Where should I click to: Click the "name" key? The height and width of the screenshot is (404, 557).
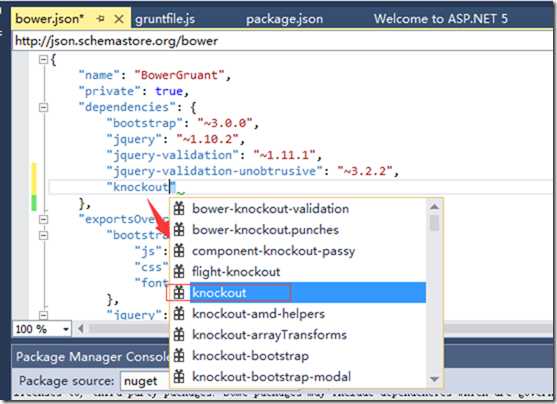[x=99, y=75]
